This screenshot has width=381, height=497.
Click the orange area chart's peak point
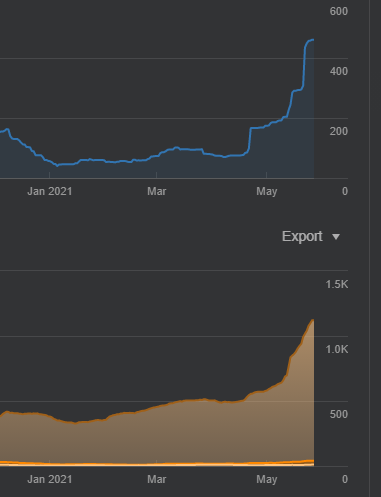point(313,320)
